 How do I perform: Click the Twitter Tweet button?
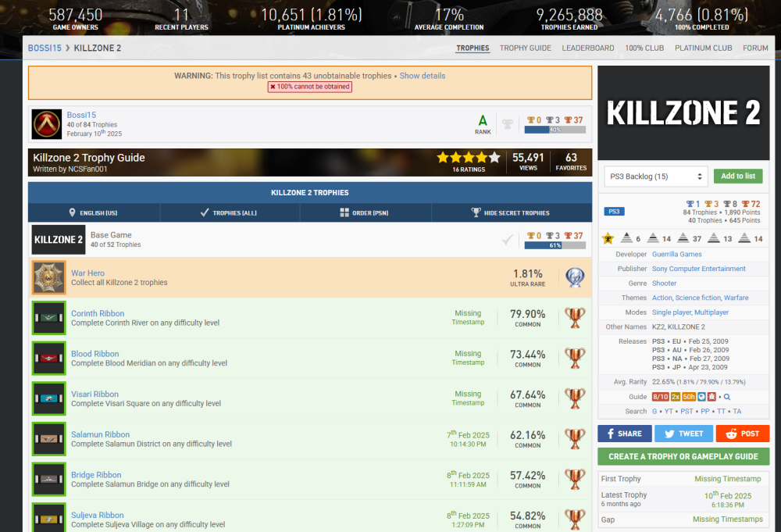pos(683,434)
